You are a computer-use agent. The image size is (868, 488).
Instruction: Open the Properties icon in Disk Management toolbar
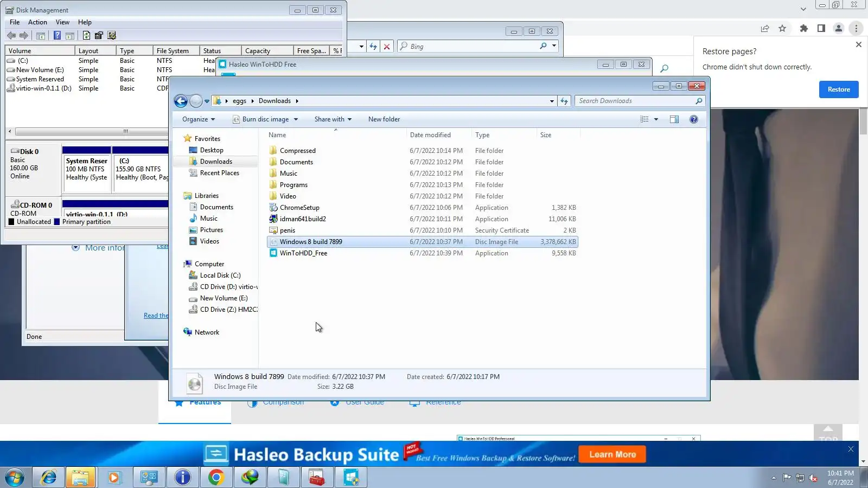(99, 36)
